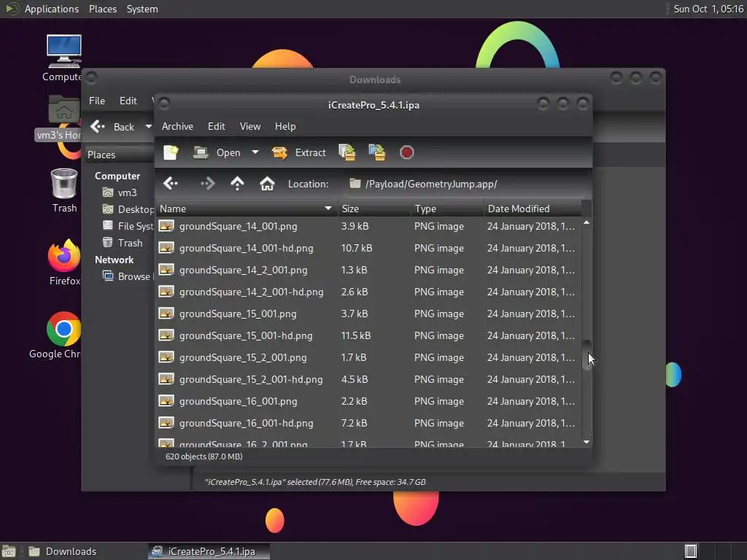Screen dimensions: 747x560
Task: Switch to iCreatePro_5.4.1.ipa taskbar entry
Action: click(209, 551)
